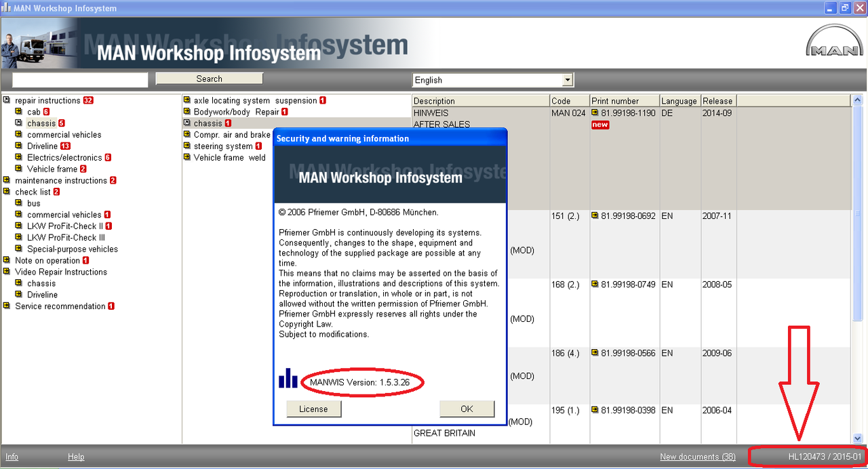Click the 151 (2.) code cell
This screenshot has width=868, height=469.
tap(566, 216)
